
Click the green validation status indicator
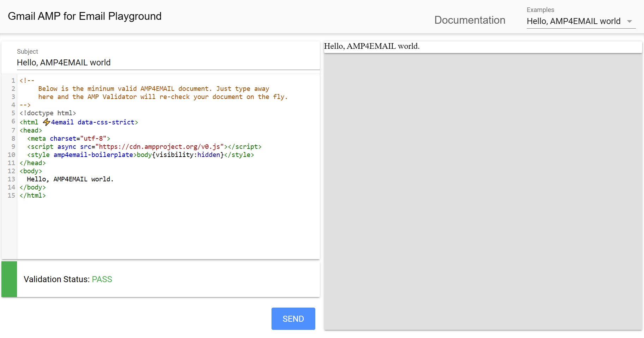pos(9,279)
